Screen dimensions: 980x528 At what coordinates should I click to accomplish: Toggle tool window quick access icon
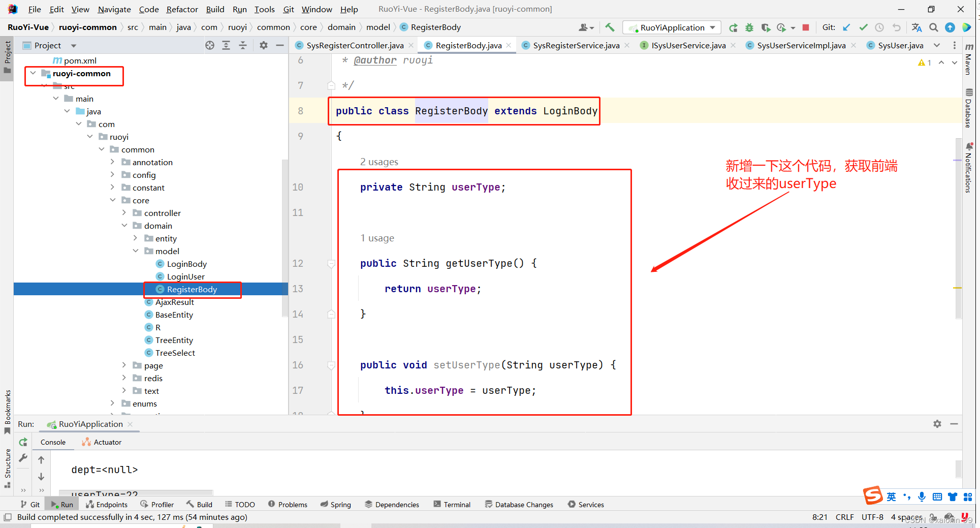pyautogui.click(x=7, y=517)
